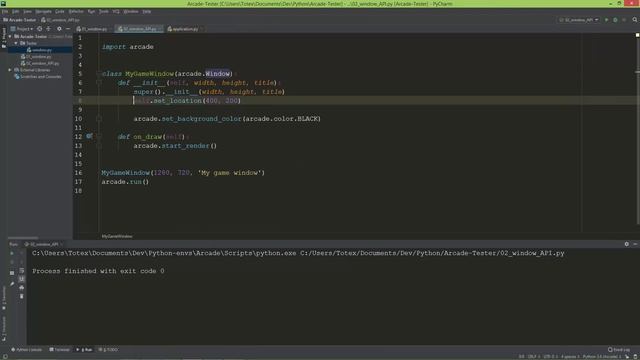640x360 pixels.
Task: Click on 'import arcade' code line
Action: coord(128,47)
